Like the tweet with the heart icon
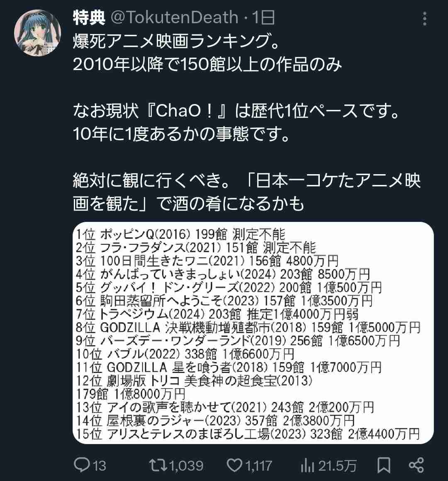This screenshot has width=448, height=481. [234, 465]
